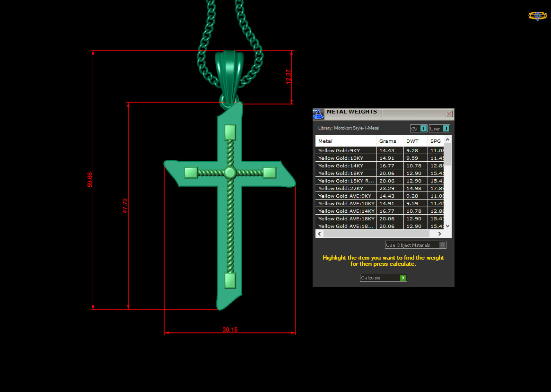
Task: Click grams value of Yellow Gold:10KY row
Action: [387, 158]
